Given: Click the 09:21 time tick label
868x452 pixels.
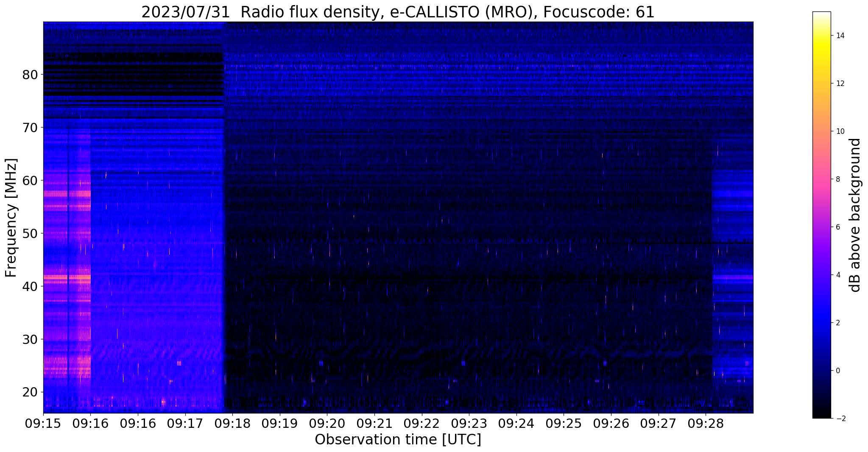Looking at the screenshot, I should (374, 423).
